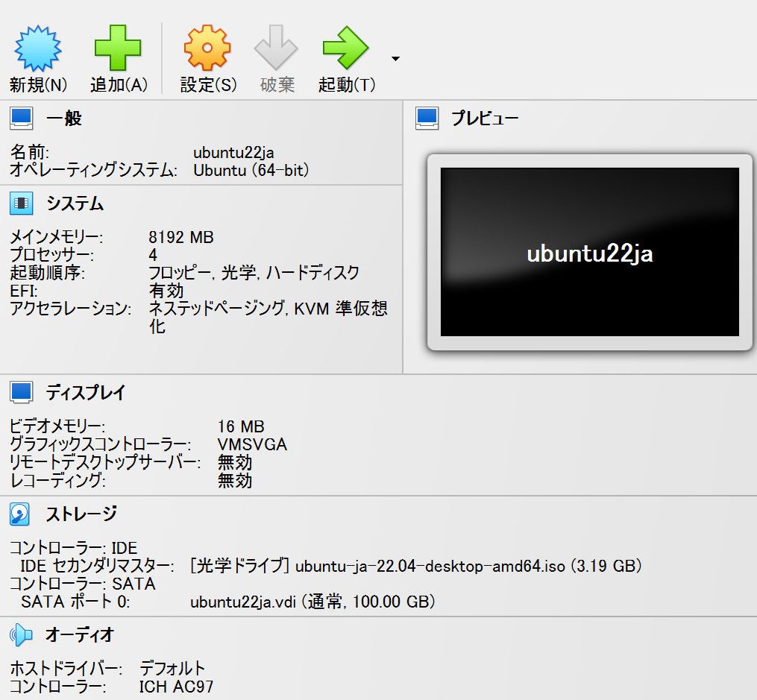Click boot order フロッピー, 光学, ハードディスク
This screenshot has height=700, width=757.
pyautogui.click(x=254, y=273)
